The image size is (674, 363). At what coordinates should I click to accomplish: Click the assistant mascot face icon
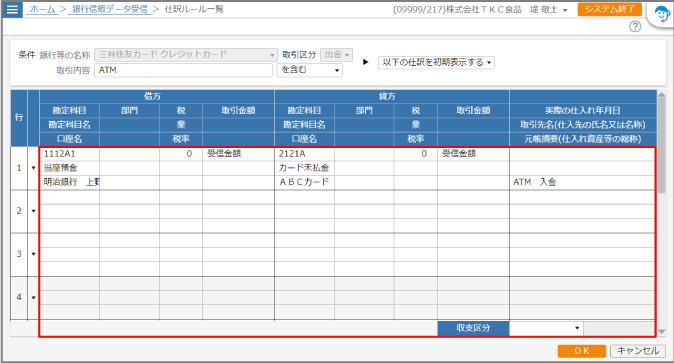tap(662, 15)
